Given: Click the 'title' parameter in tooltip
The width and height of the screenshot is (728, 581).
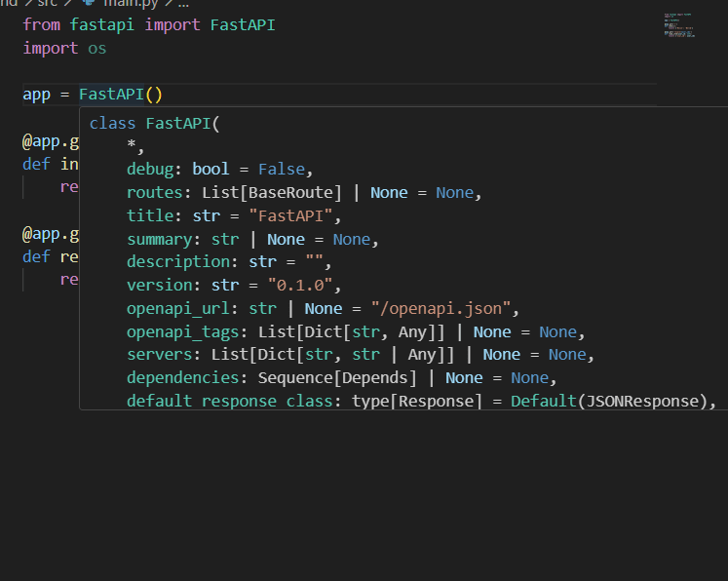Looking at the screenshot, I should click(150, 215).
